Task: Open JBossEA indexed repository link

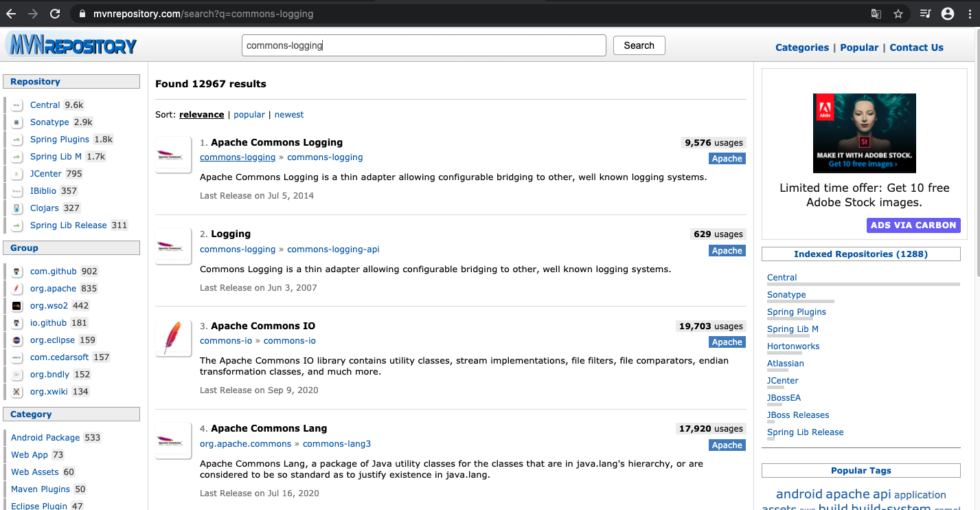Action: [x=784, y=398]
